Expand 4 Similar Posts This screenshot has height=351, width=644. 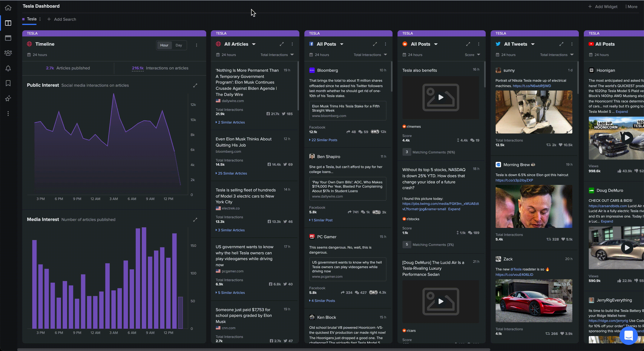coord(322,301)
